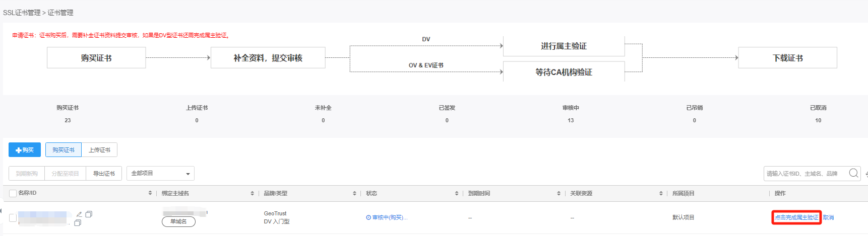Click the 点击完成属主验证 link
The width and height of the screenshot is (868, 236).
click(x=796, y=217)
